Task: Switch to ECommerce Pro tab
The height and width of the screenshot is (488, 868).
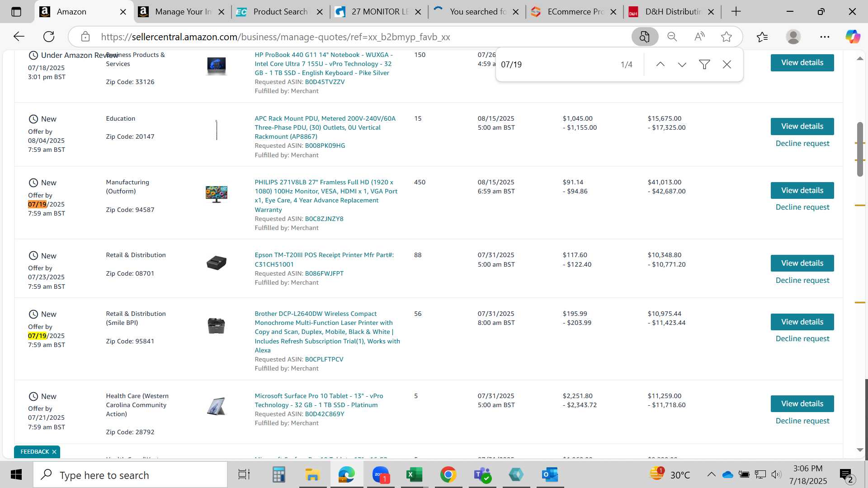Action: 575,12
